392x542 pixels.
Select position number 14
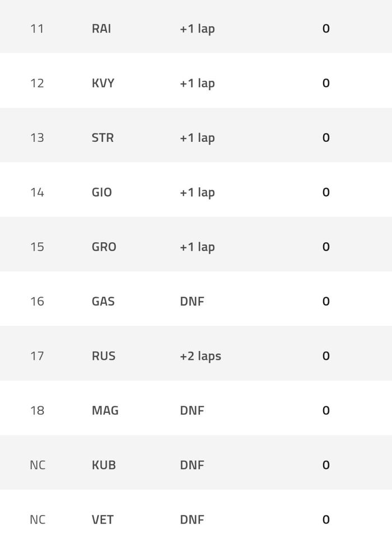coord(37,192)
